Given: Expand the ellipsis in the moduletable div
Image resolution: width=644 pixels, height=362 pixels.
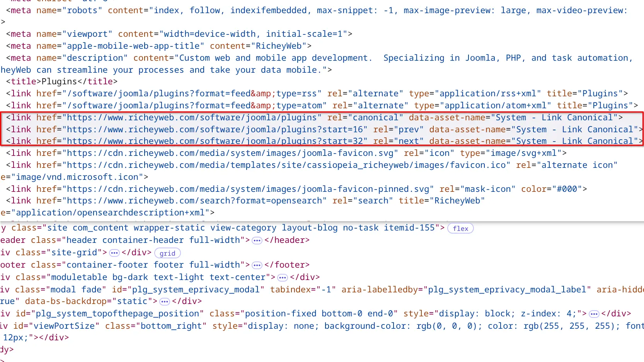Looking at the screenshot, I should [283, 278].
